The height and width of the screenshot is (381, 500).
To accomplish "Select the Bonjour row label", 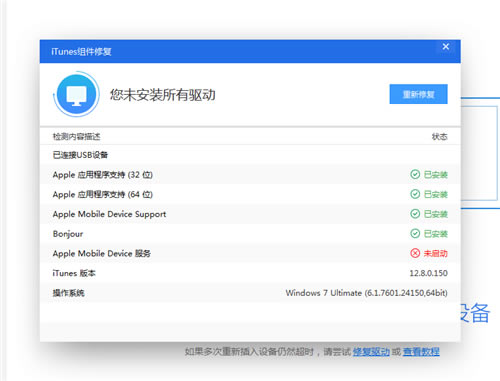I will point(68,234).
